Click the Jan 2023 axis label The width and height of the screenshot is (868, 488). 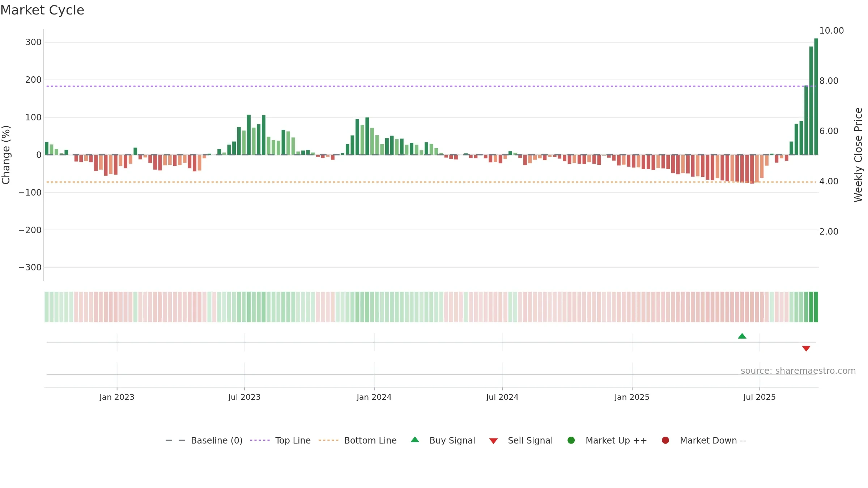tap(117, 397)
